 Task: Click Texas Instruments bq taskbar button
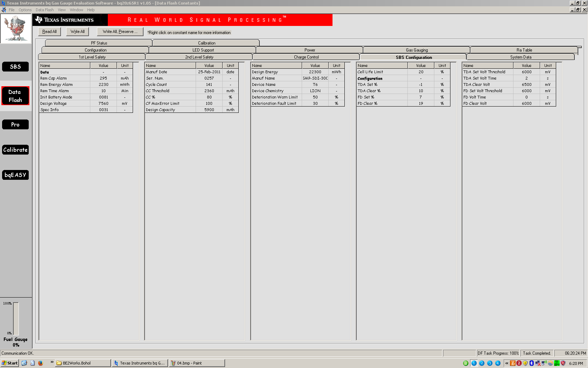point(140,363)
